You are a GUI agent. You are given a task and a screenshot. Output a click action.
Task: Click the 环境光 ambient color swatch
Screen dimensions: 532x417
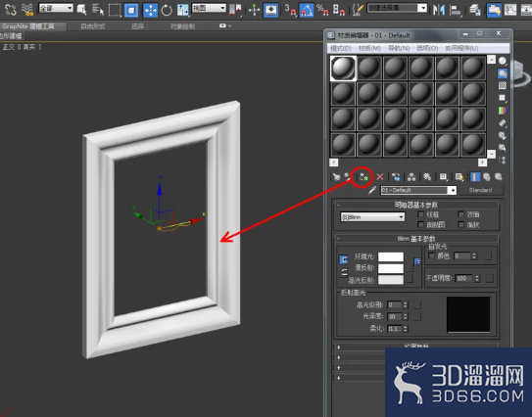(391, 256)
